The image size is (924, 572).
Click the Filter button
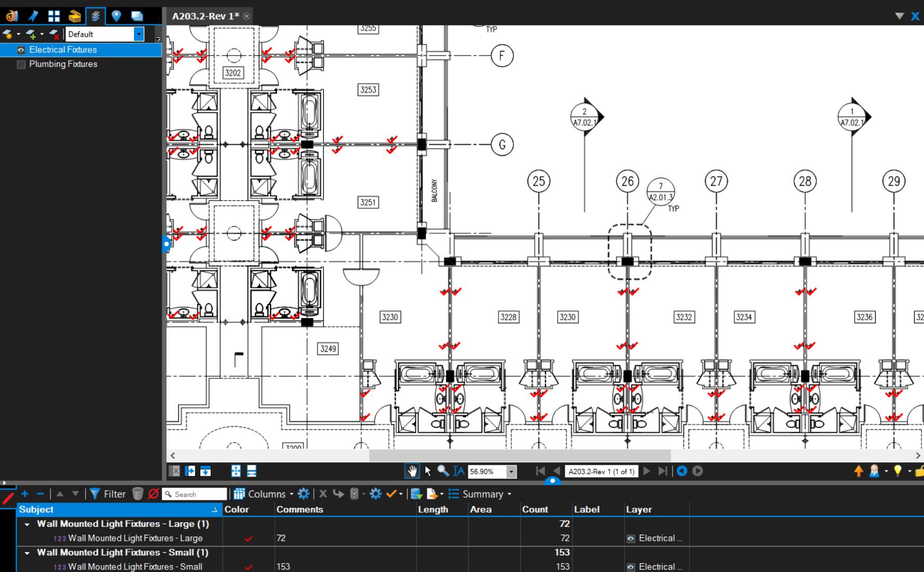[107, 494]
